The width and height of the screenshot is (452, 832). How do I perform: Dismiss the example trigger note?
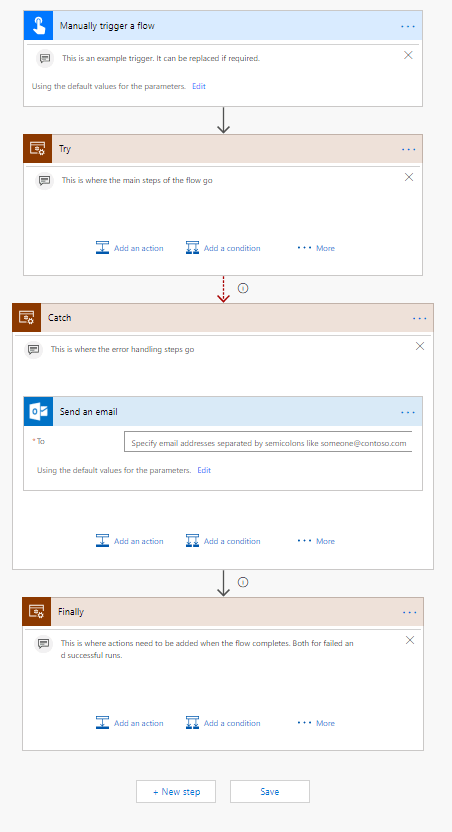(x=408, y=55)
